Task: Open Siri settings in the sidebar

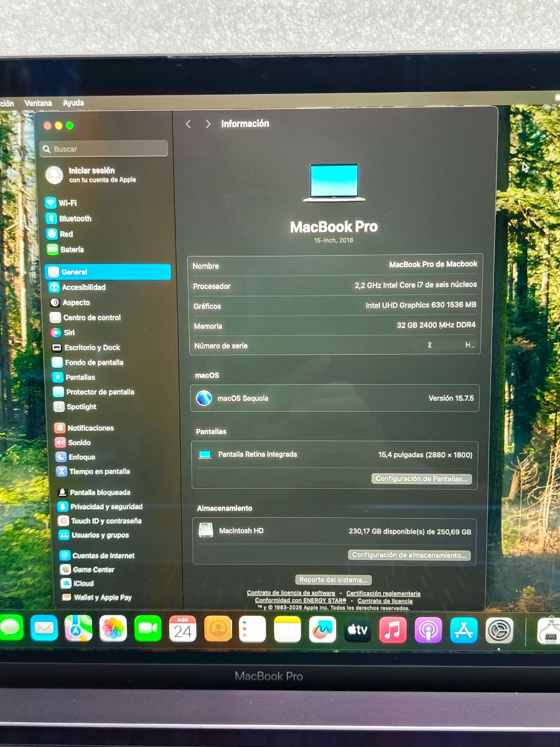Action: coord(63,332)
